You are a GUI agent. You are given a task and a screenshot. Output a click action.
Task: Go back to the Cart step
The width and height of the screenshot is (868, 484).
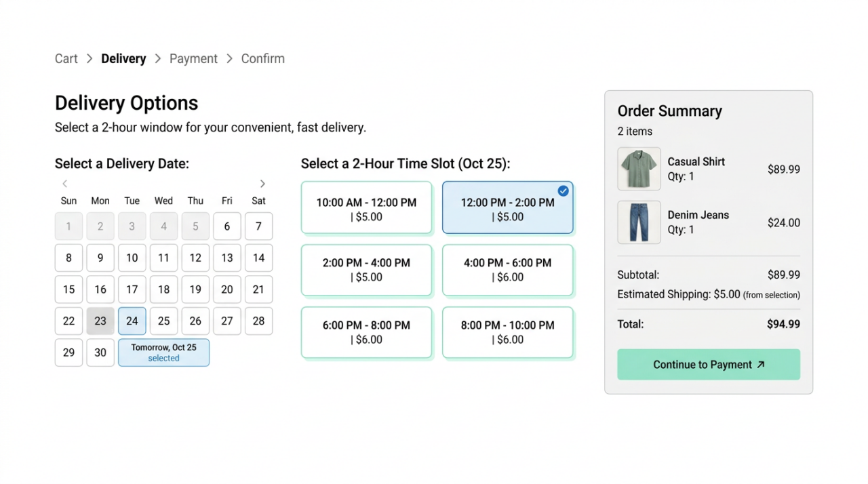[x=66, y=59]
